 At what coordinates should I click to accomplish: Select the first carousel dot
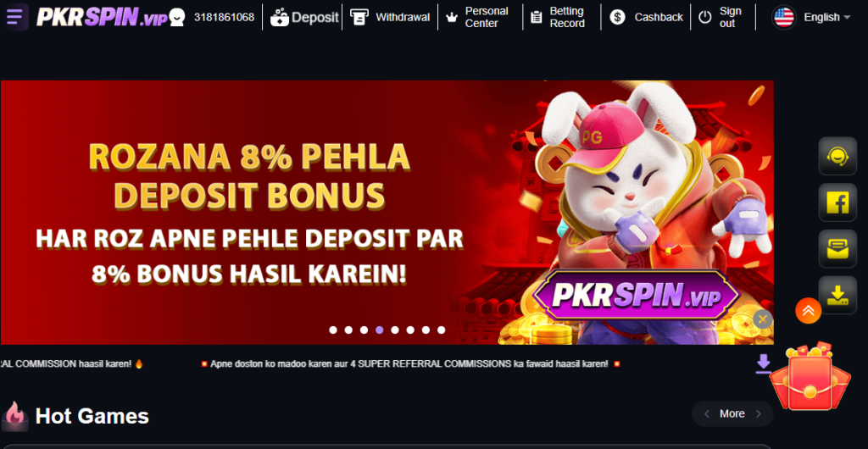(333, 330)
